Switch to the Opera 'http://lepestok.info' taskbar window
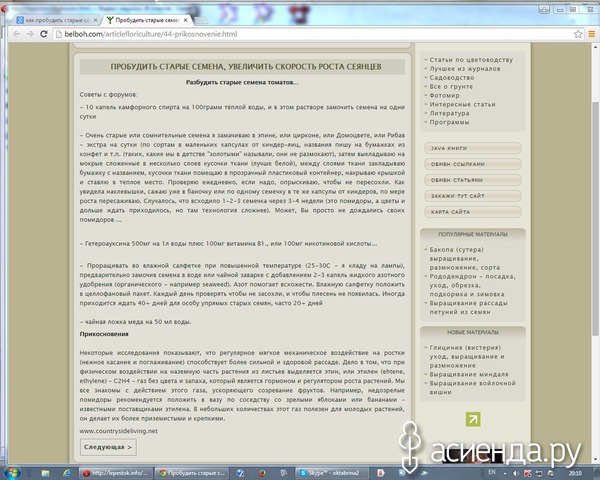Viewport: 600px width, 480px height. (115, 473)
